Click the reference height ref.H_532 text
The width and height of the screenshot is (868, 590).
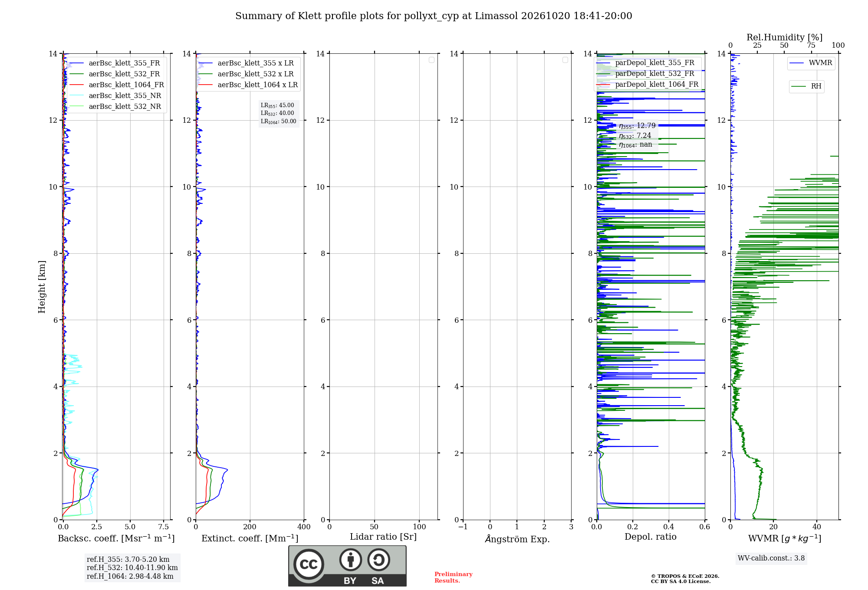tap(132, 567)
